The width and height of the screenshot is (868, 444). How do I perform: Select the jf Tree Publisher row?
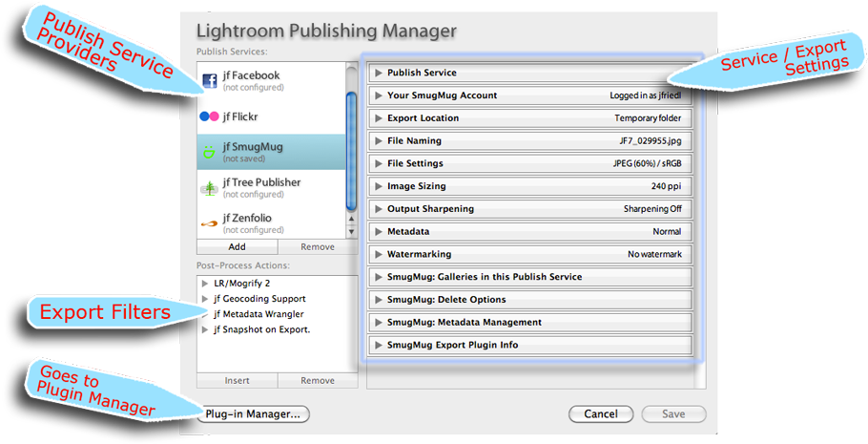[x=271, y=188]
